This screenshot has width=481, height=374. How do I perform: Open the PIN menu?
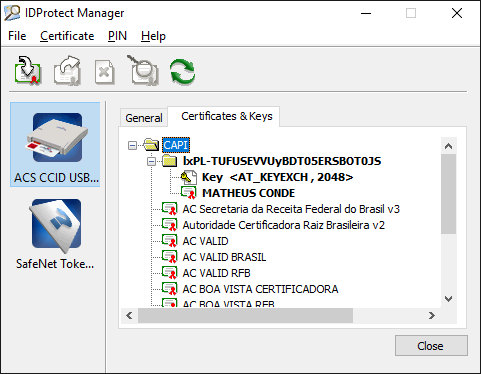click(x=117, y=36)
